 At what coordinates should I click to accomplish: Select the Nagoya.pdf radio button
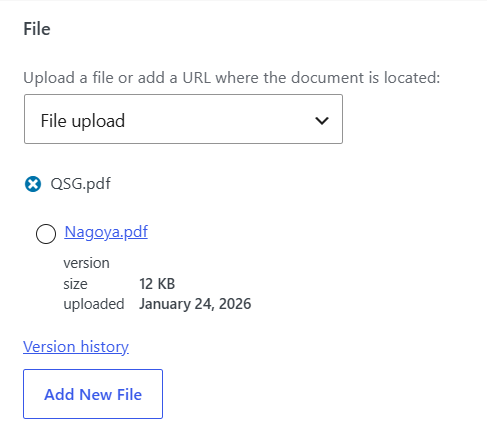[46, 234]
